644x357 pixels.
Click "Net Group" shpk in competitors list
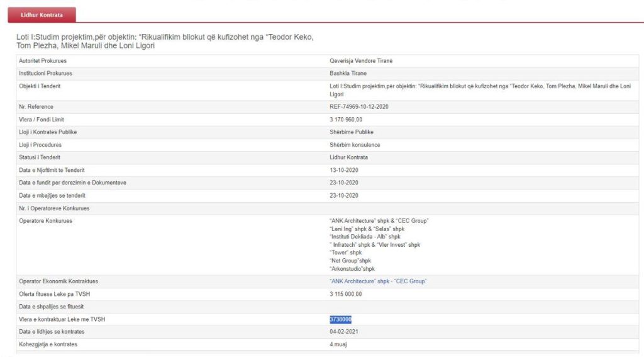pyautogui.click(x=350, y=261)
